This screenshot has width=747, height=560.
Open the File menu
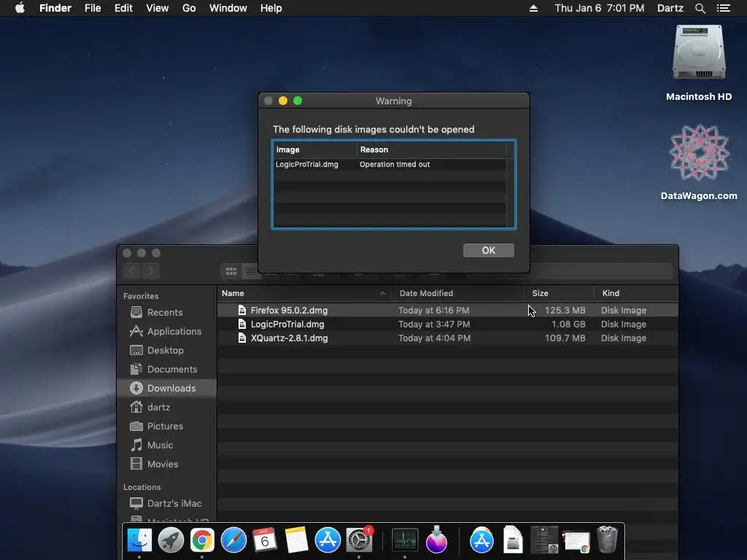pos(93,8)
